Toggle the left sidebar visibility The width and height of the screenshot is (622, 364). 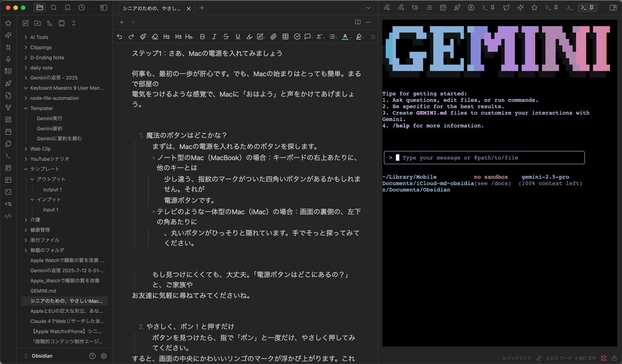104,8
